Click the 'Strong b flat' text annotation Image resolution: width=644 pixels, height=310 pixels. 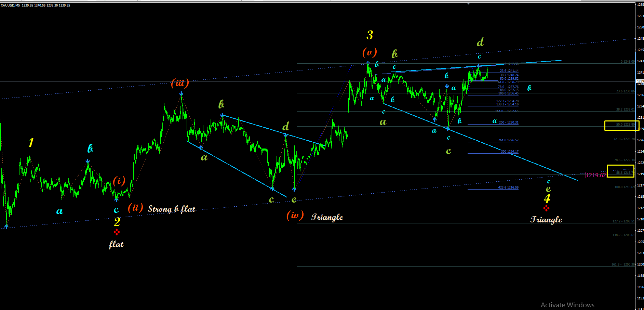point(172,209)
